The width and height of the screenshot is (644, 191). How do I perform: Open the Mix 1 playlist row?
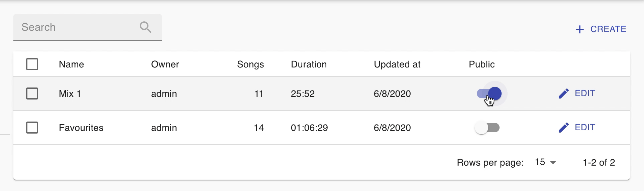pyautogui.click(x=322, y=93)
